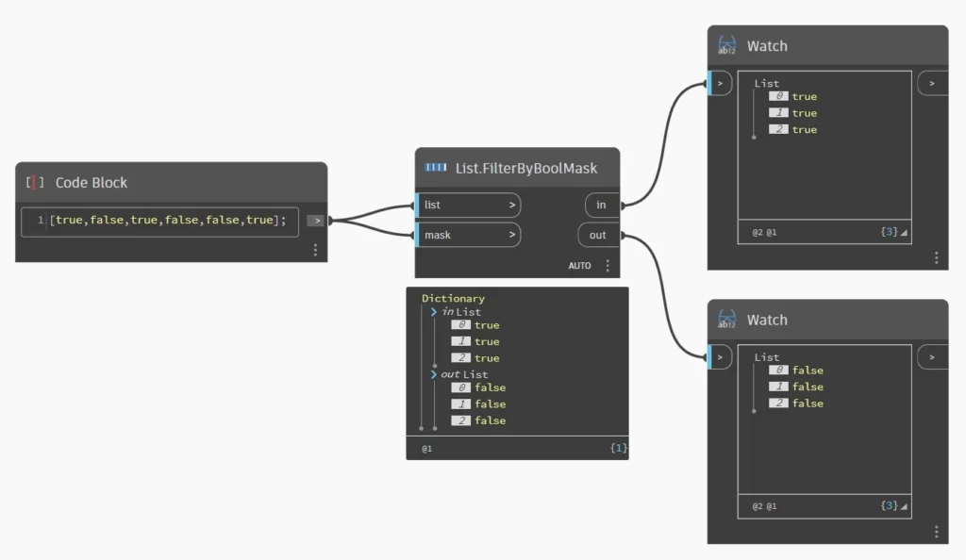Viewport: 966px width, 560px height.
Task: Click the List.FilterByBoolMask node title
Action: pos(526,168)
